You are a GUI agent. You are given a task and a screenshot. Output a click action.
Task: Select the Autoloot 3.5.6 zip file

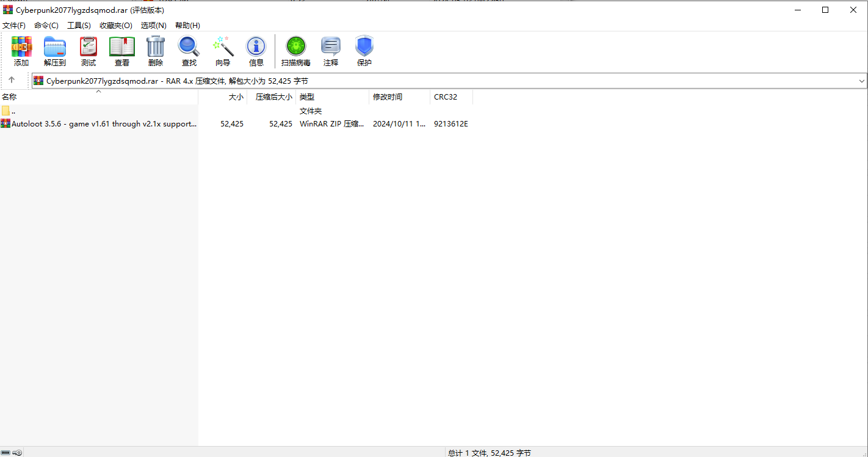(x=236, y=123)
